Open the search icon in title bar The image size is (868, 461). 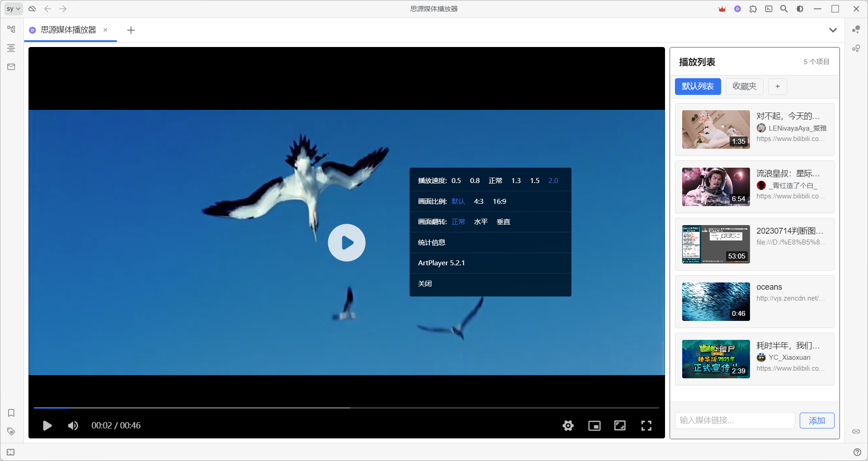pos(784,9)
